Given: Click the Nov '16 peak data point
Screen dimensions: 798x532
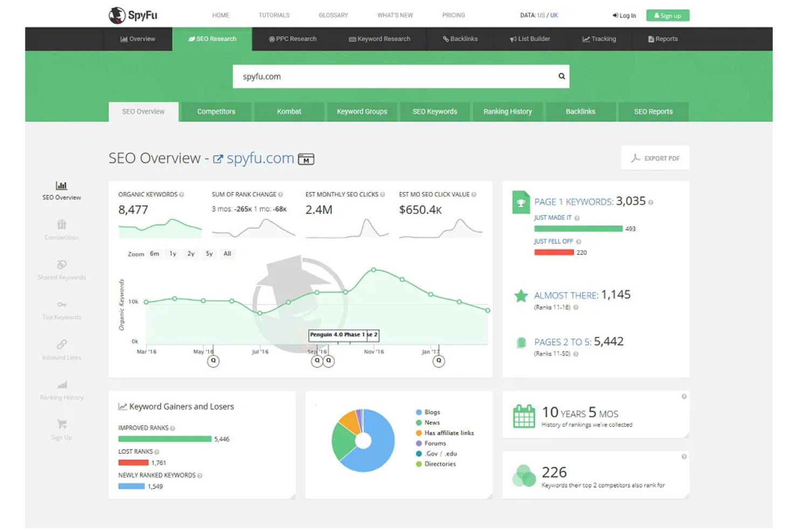Looking at the screenshot, I should 374,270.
